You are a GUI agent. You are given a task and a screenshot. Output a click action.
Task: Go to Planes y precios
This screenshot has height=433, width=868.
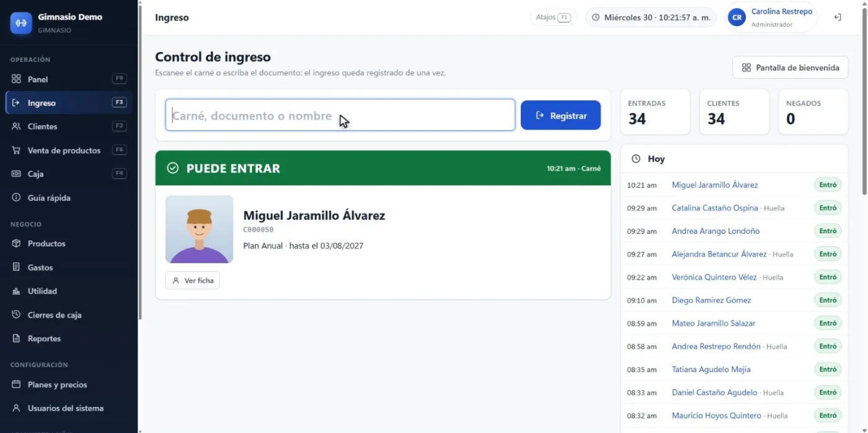click(69, 385)
